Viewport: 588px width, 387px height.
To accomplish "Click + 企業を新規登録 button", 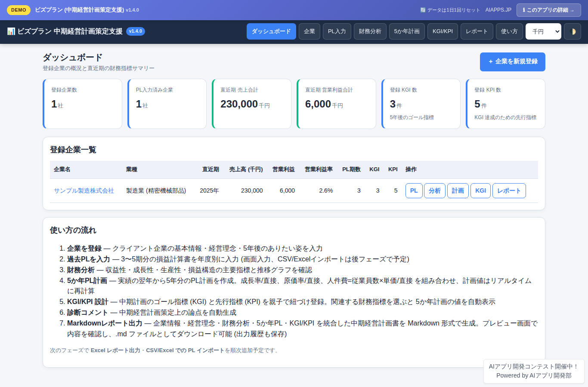I will (x=513, y=62).
